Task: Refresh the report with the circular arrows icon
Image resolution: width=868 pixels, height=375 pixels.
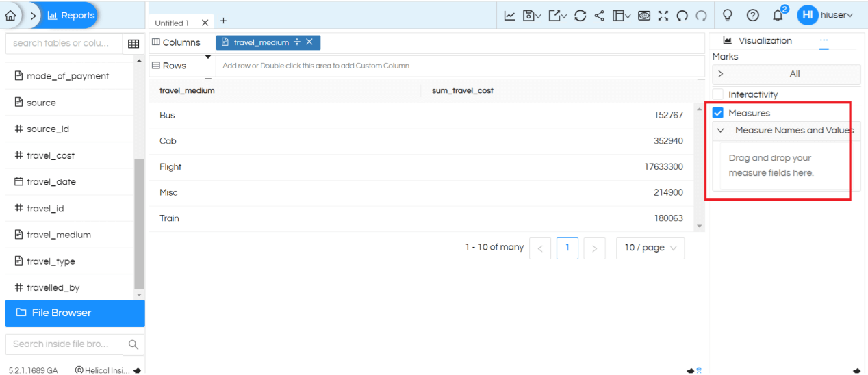Action: coord(580,15)
